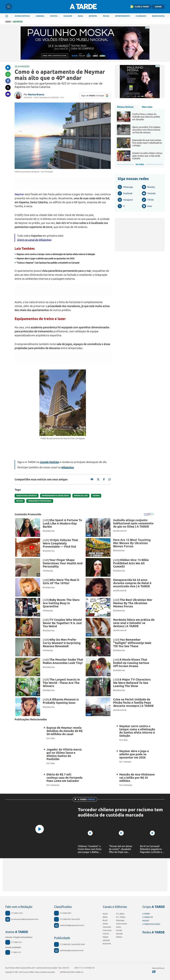Open the hamburger menu icon
Screen dimensions: 170x980
[7, 16]
